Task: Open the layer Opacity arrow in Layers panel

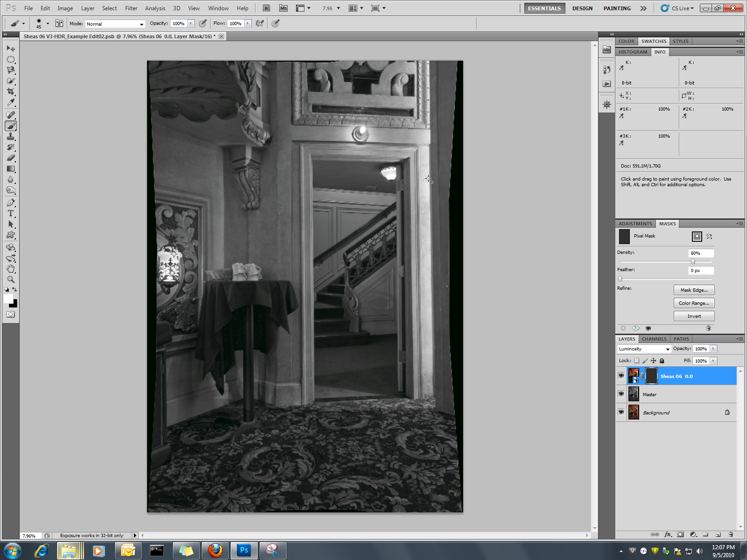Action: point(713,349)
